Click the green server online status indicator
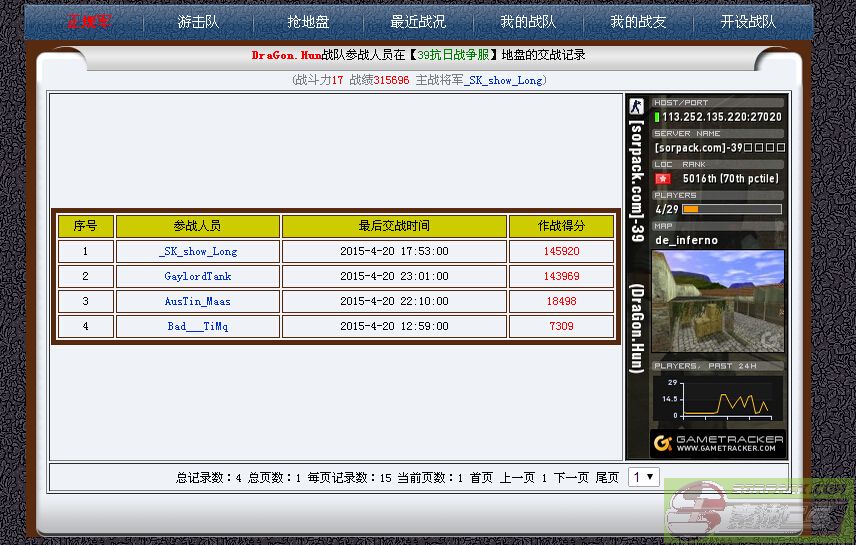This screenshot has width=856, height=545. [657, 117]
